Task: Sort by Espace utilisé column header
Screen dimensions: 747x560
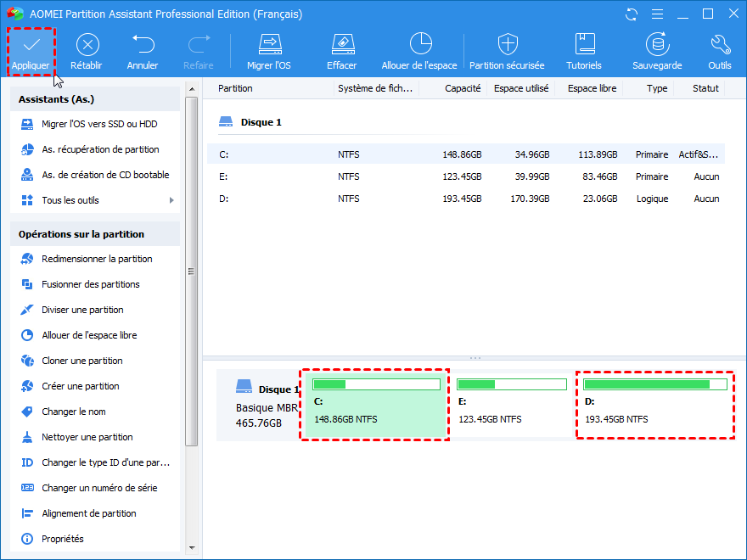Action: 521,88
